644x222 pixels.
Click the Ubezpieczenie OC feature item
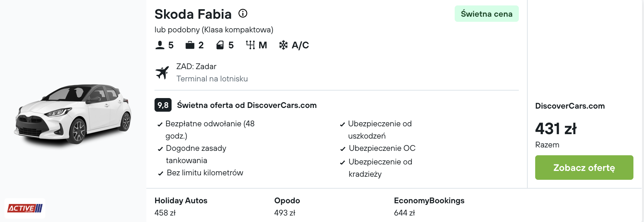378,148
